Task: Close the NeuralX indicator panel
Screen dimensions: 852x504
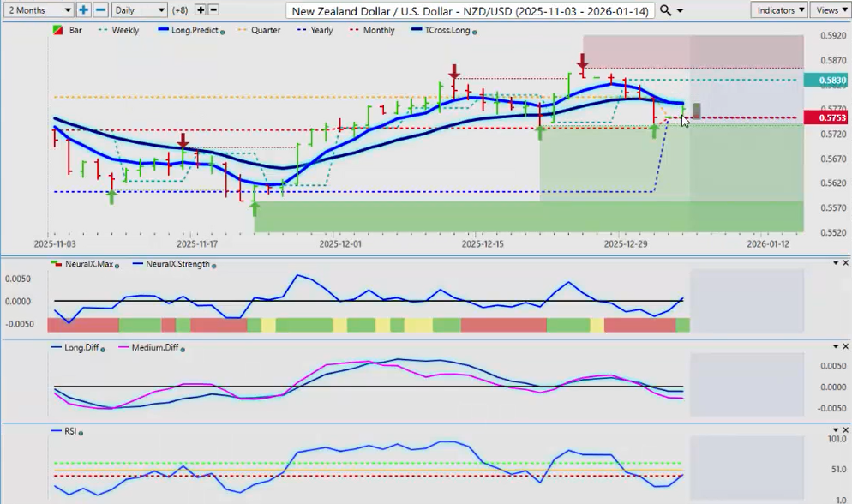Action: tap(846, 263)
